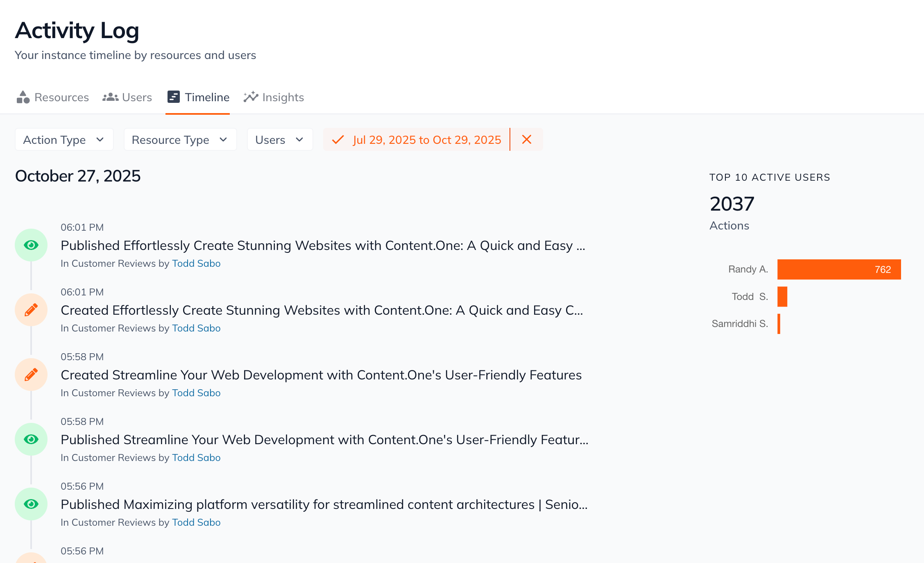The width and height of the screenshot is (924, 563).
Task: Expand the Resource Type filter
Action: (x=180, y=140)
